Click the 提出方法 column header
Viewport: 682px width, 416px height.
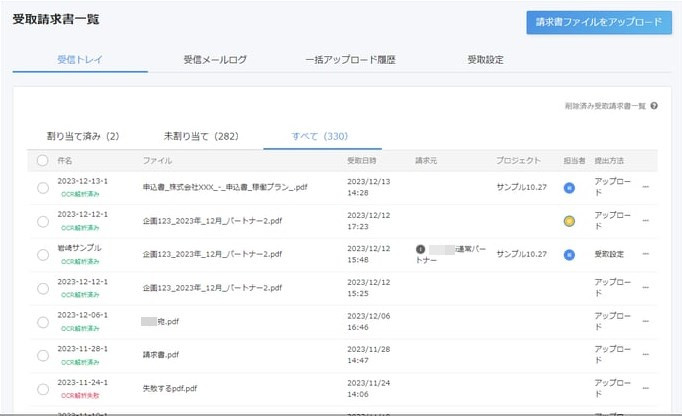pyautogui.click(x=609, y=161)
